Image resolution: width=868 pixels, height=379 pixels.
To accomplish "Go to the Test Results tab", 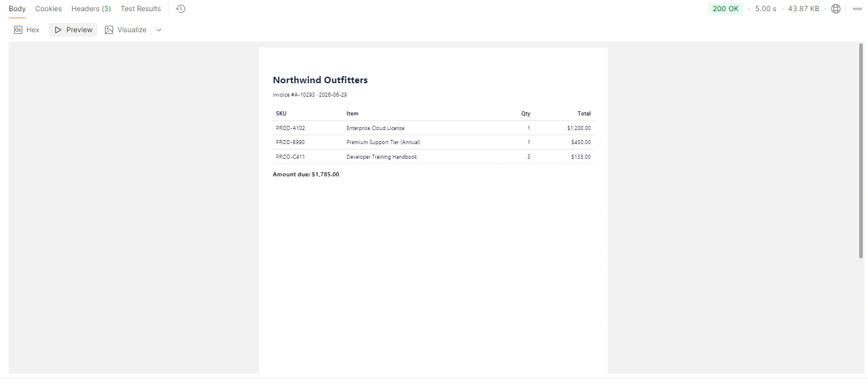I will coord(141,9).
